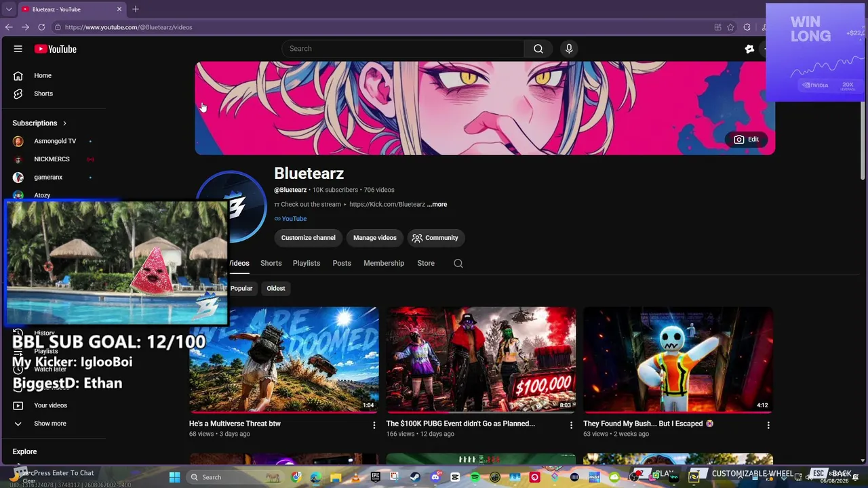Click the Manage videos button
Screen dimensions: 868x488
pyautogui.click(x=375, y=238)
